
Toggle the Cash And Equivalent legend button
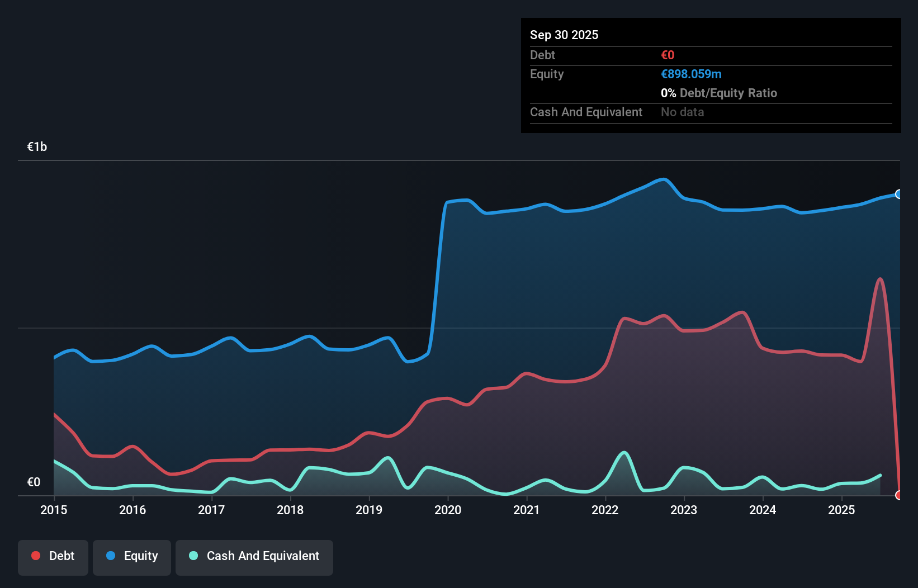254,557
